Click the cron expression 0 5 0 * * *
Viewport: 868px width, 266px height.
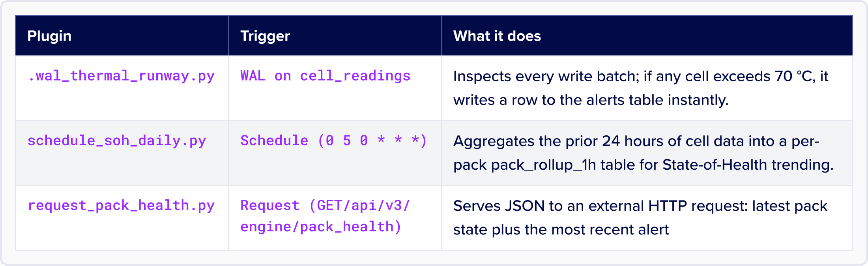[x=373, y=140]
